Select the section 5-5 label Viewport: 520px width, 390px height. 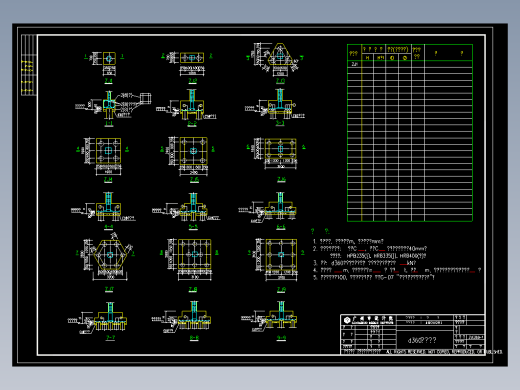tap(193, 227)
